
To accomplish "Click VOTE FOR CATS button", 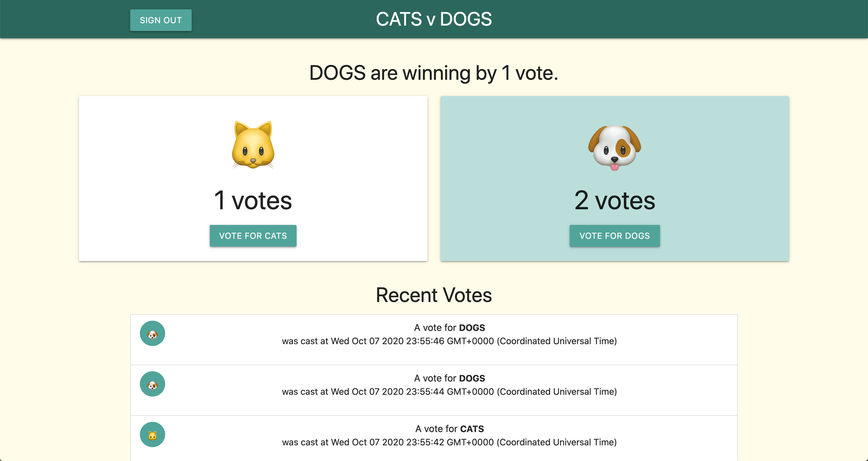I will pyautogui.click(x=253, y=236).
